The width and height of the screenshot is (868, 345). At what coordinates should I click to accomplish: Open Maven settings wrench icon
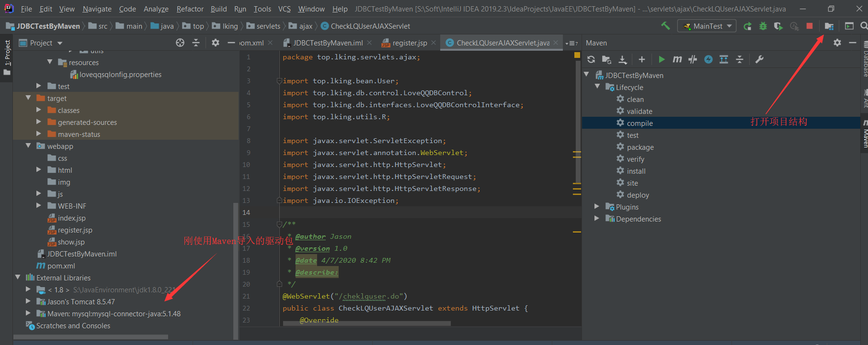[759, 59]
